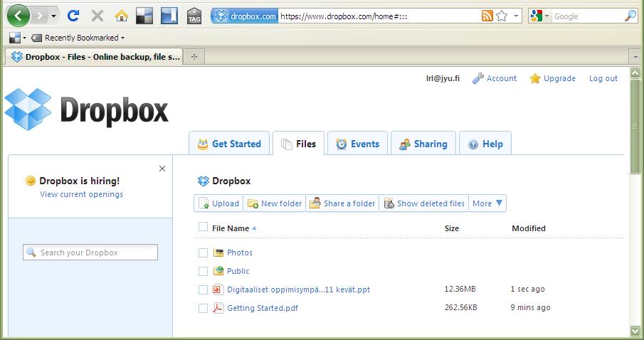Go back with the green back arrow
This screenshot has height=340, width=644.
18,16
